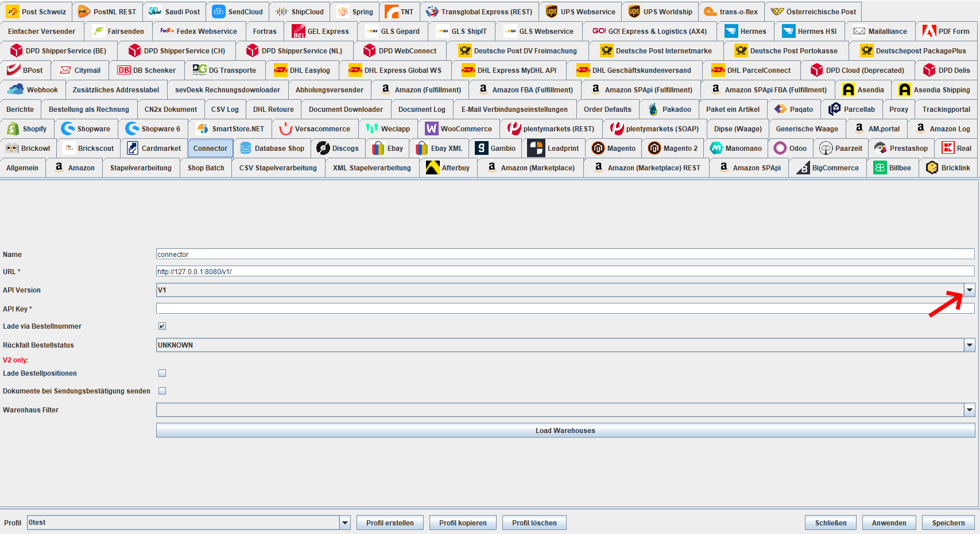Viewport: 980px width, 534px height.
Task: Select the Stapelverarbeitung tab
Action: [141, 167]
